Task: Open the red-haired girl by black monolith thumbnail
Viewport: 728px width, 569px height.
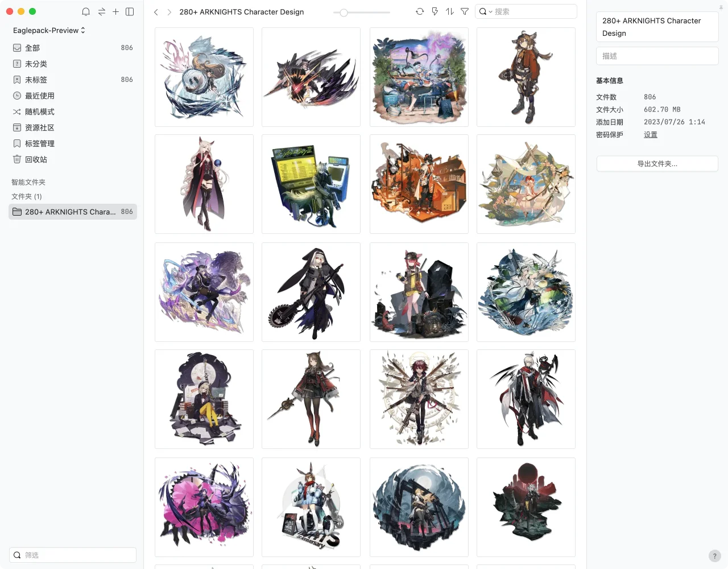Action: coord(419,292)
